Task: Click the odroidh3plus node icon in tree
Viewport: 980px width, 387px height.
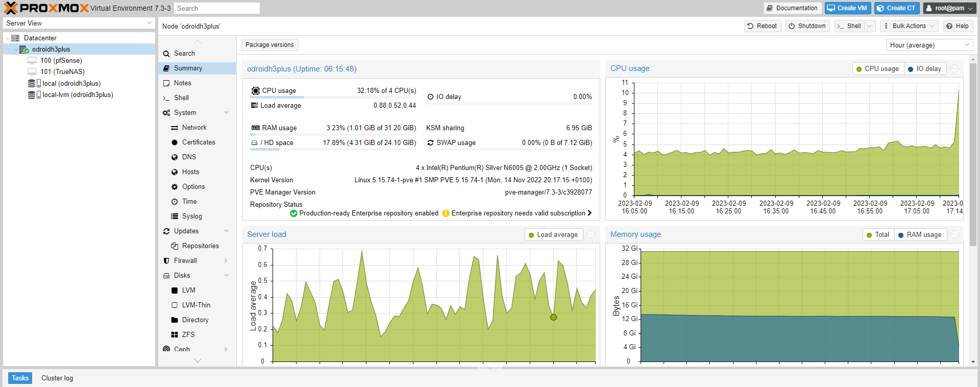Action: pos(24,50)
